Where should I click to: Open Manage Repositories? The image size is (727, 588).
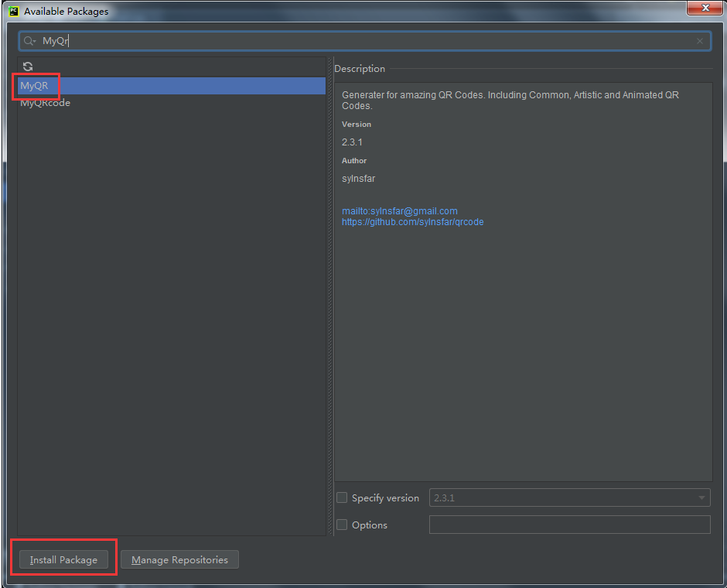[x=179, y=559]
